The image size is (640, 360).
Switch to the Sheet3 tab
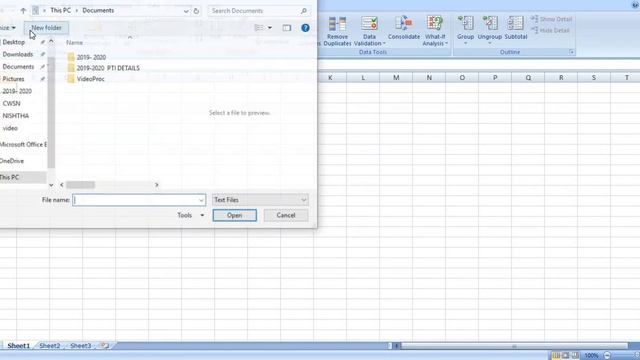tap(80, 346)
